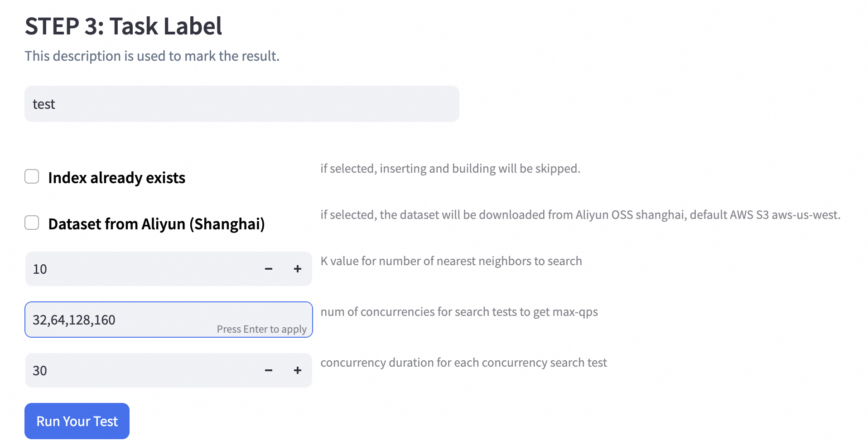Screen dimensions: 868x446
Task: Click the K value field showing 10
Action: pos(140,269)
